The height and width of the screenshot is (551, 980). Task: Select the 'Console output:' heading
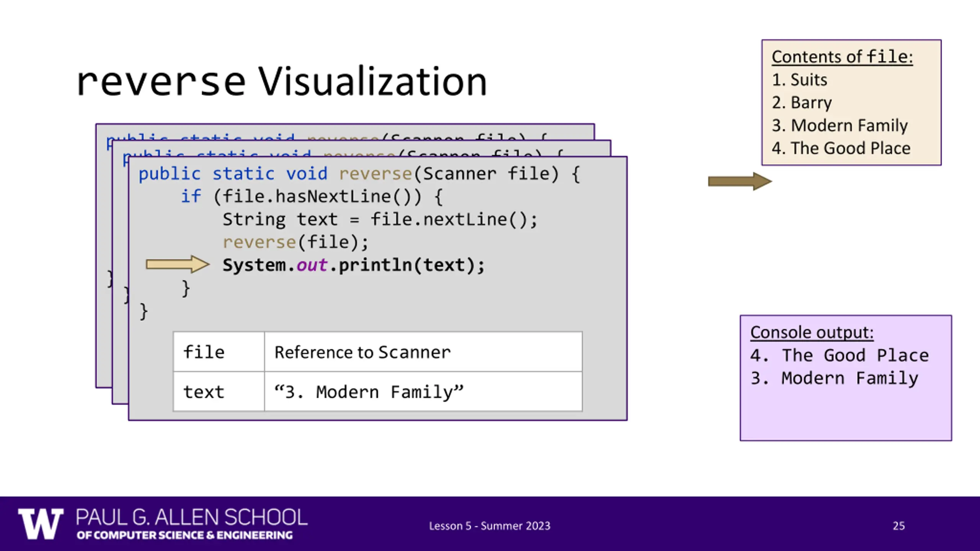tap(812, 333)
